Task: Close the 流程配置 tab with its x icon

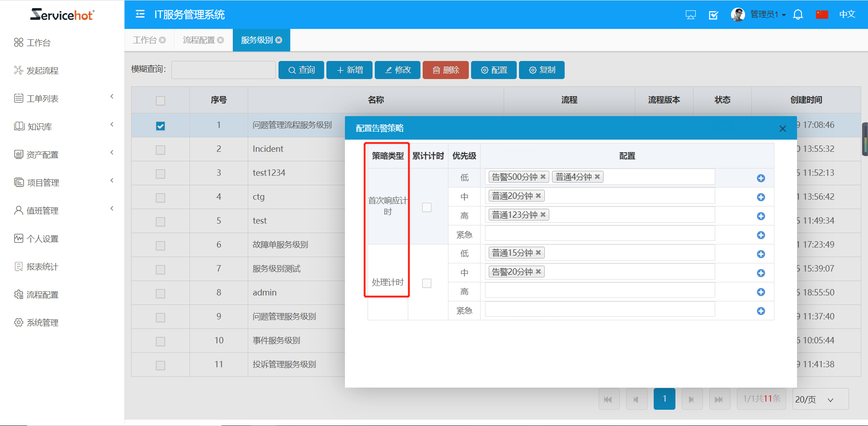Action: pos(221,40)
